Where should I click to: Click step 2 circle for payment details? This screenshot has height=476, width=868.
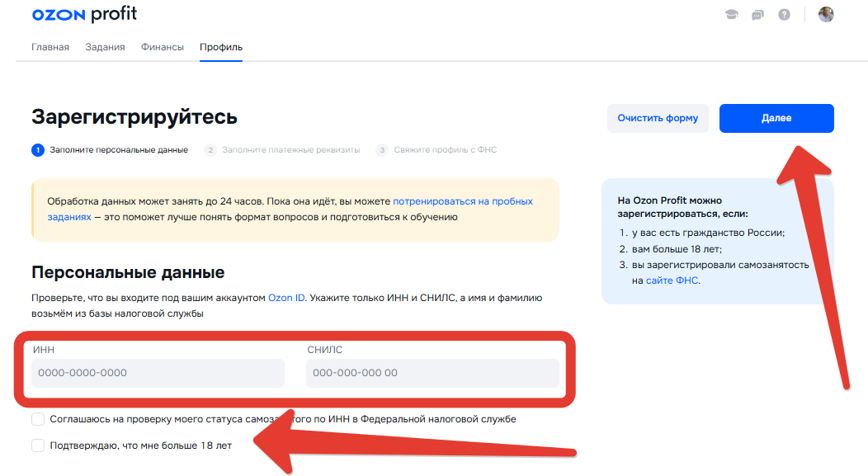click(210, 150)
